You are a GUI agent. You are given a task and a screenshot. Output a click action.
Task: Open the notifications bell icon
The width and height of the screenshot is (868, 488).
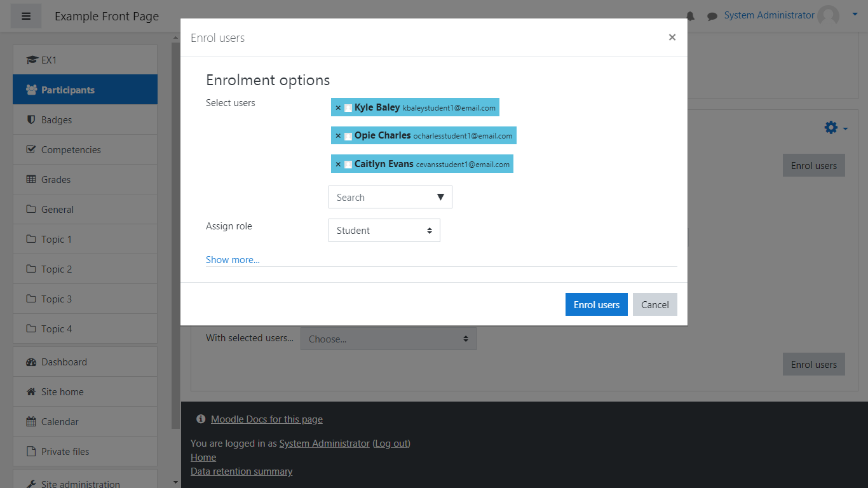[691, 16]
